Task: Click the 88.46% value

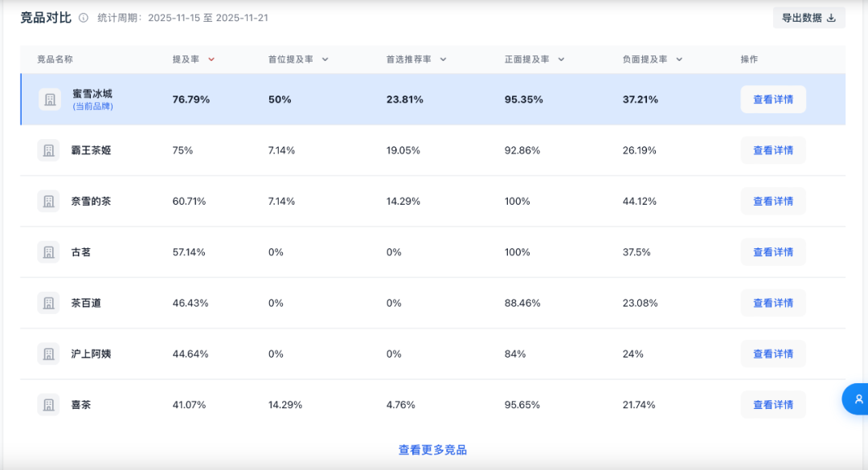Action: pyautogui.click(x=522, y=304)
